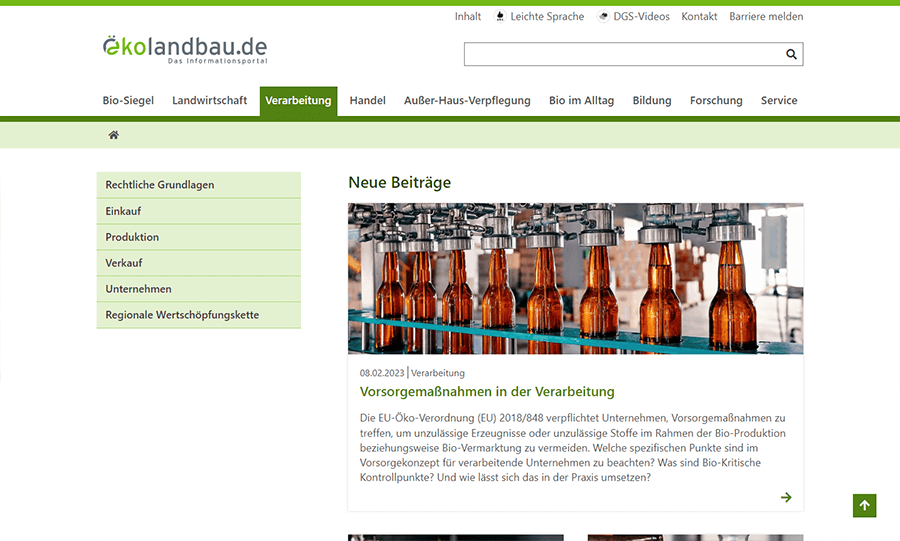The width and height of the screenshot is (900, 541).
Task: Select Regionale Wertschöpfungskette sidebar entry
Action: tap(182, 315)
